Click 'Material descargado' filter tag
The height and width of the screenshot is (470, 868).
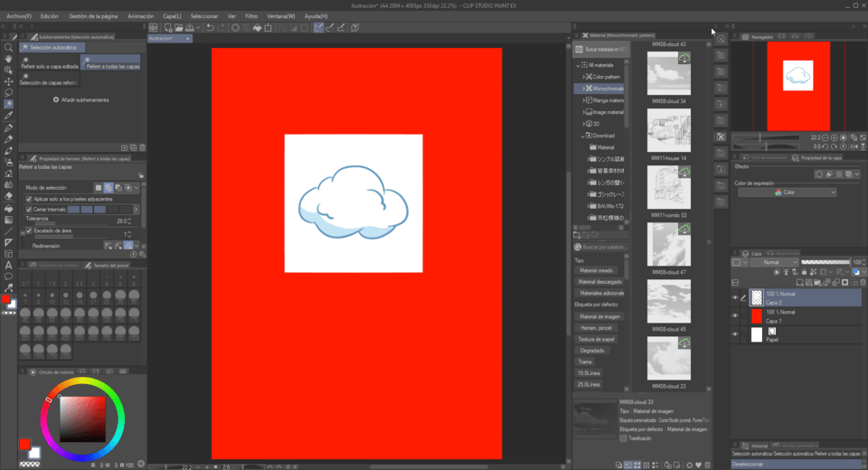(x=601, y=282)
